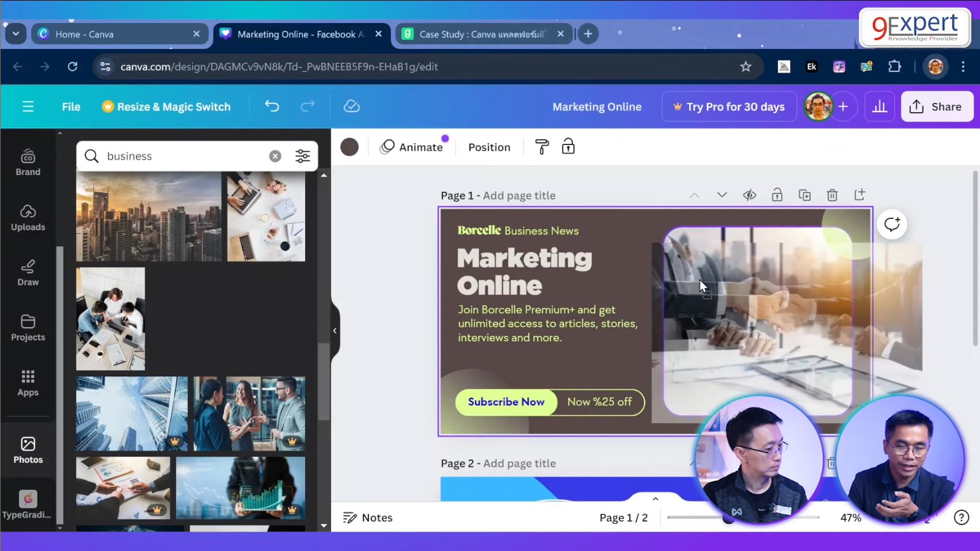The height and width of the screenshot is (551, 980).
Task: Duplicate Page 1 using its duplicate icon
Action: pyautogui.click(x=804, y=195)
